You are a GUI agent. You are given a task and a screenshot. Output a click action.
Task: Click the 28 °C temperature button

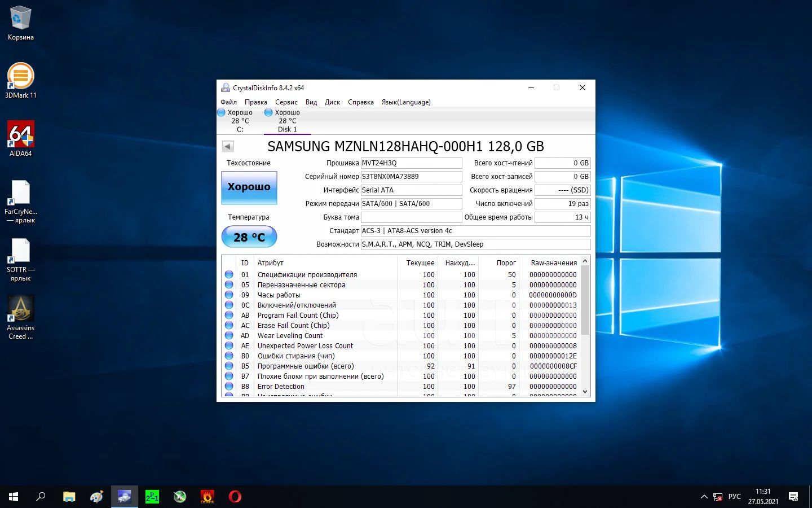pyautogui.click(x=249, y=237)
